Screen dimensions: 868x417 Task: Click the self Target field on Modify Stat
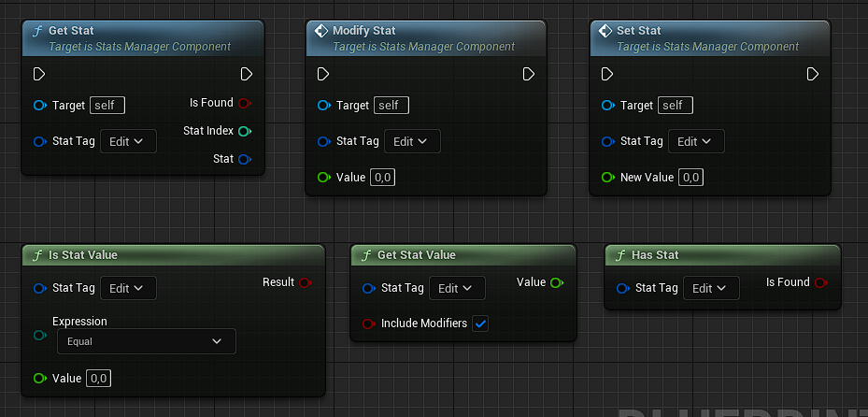pyautogui.click(x=391, y=106)
